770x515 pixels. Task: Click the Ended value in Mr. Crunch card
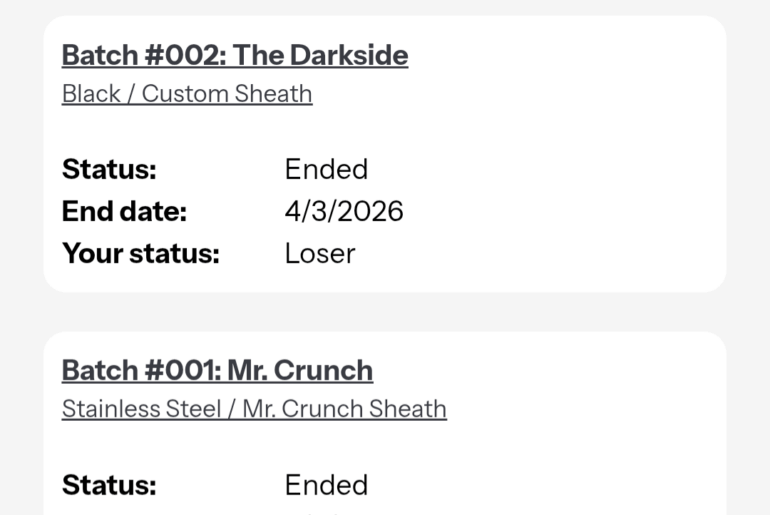click(326, 486)
